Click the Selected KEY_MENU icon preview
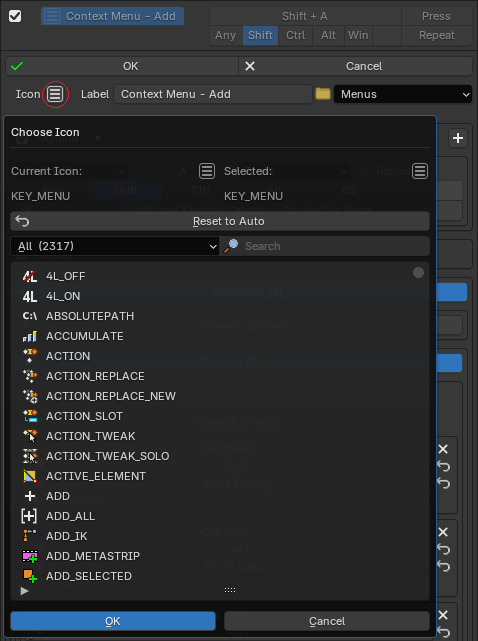This screenshot has height=641, width=478. [x=420, y=171]
